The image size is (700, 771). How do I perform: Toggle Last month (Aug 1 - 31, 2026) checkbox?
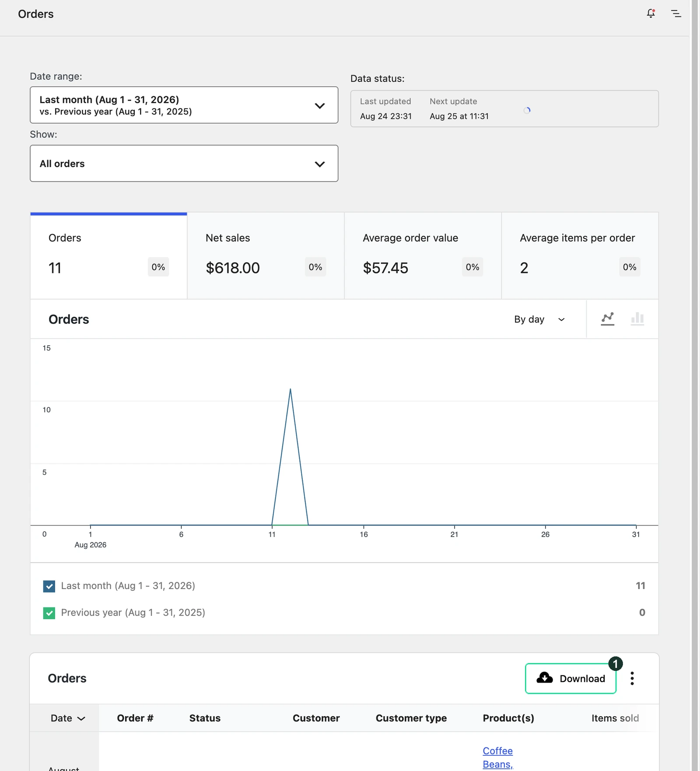(x=49, y=586)
